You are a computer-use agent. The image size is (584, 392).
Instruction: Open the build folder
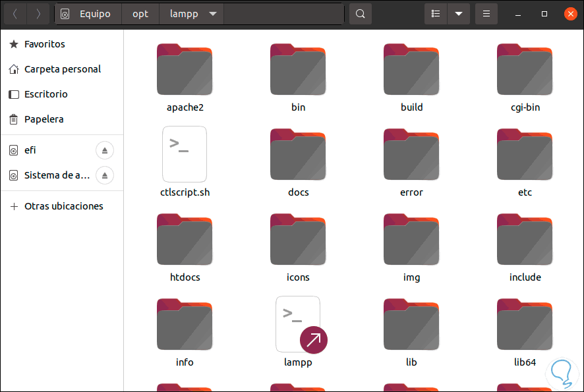411,69
